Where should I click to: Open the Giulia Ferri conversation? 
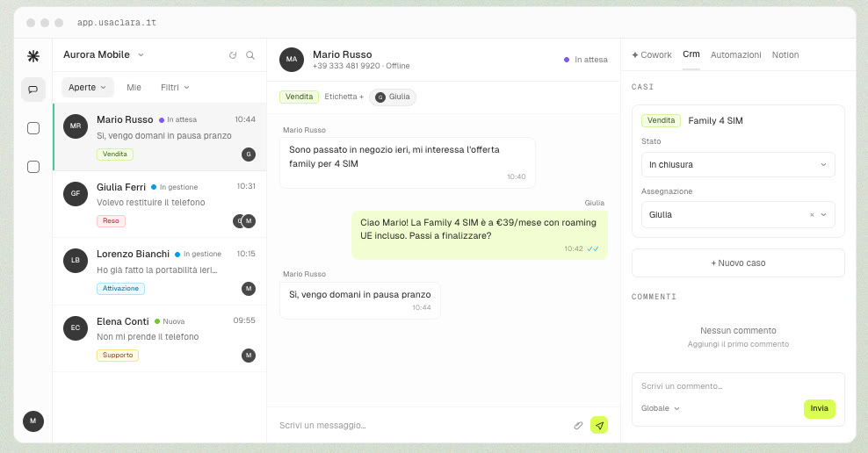[159, 204]
